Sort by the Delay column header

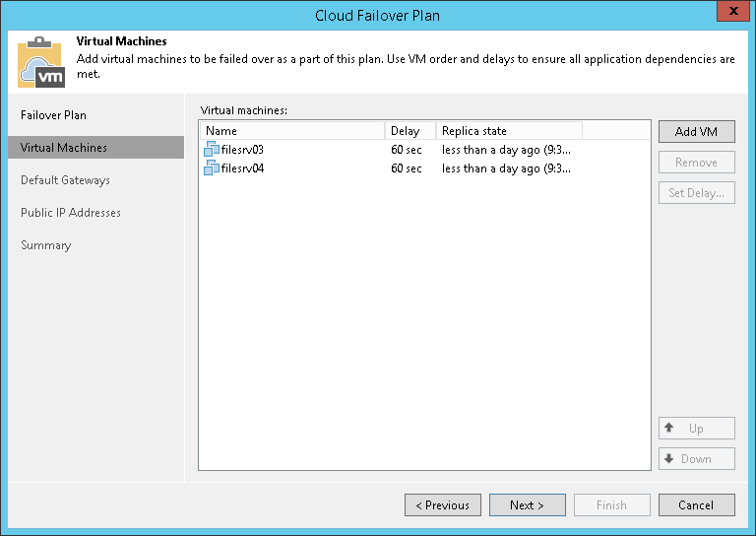pos(410,131)
